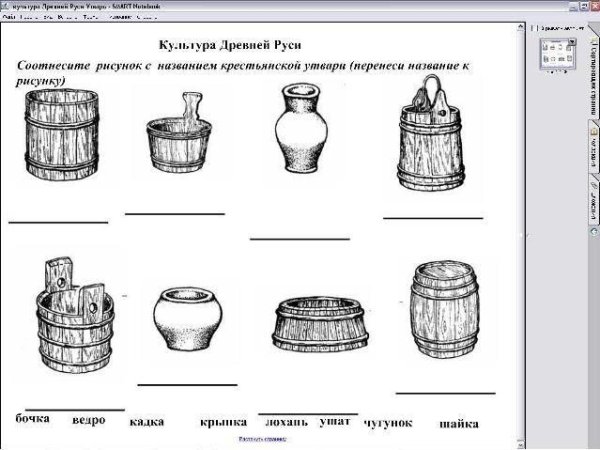Viewport: 600px width, 450px height.
Task: Select the italic instruction text "Соотнесите рисунок"
Action: pos(79,65)
